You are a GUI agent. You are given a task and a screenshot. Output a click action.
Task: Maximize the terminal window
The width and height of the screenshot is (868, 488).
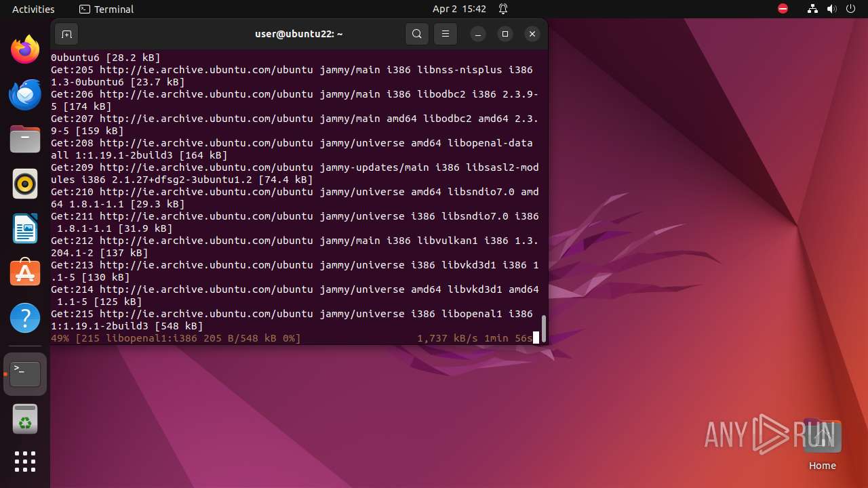point(505,34)
